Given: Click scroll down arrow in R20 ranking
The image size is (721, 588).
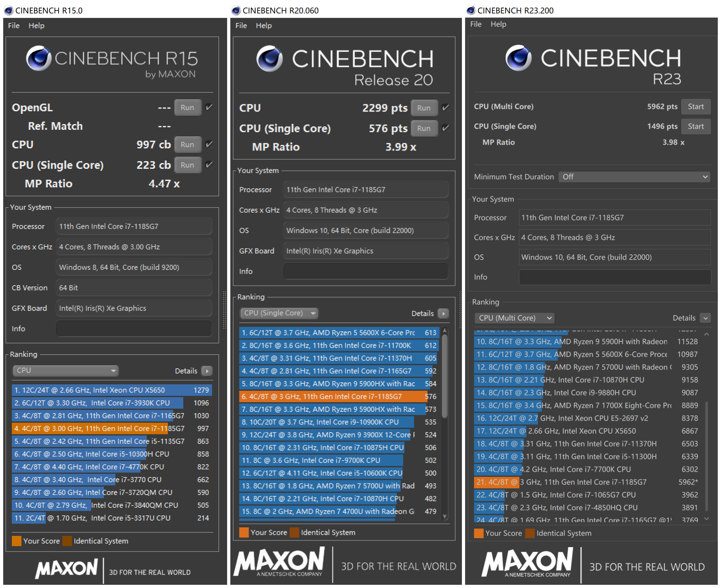Looking at the screenshot, I should (x=445, y=516).
